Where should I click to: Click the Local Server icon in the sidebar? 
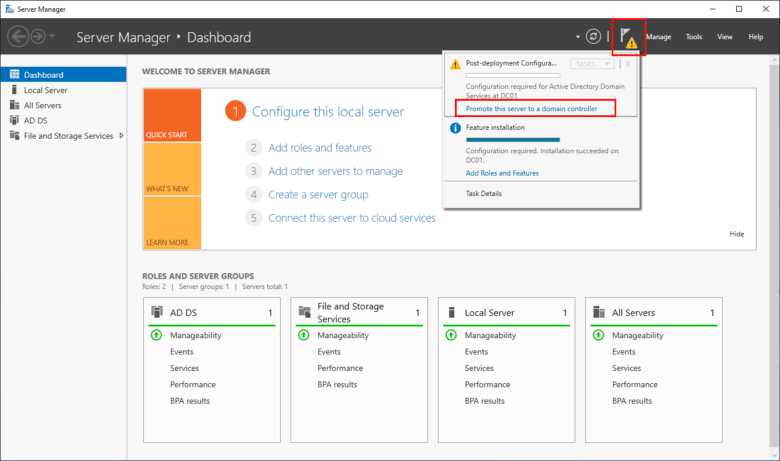[x=14, y=90]
